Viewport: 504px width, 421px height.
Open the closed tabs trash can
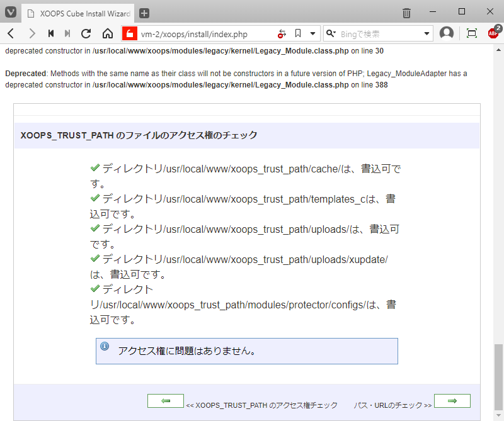pos(406,13)
